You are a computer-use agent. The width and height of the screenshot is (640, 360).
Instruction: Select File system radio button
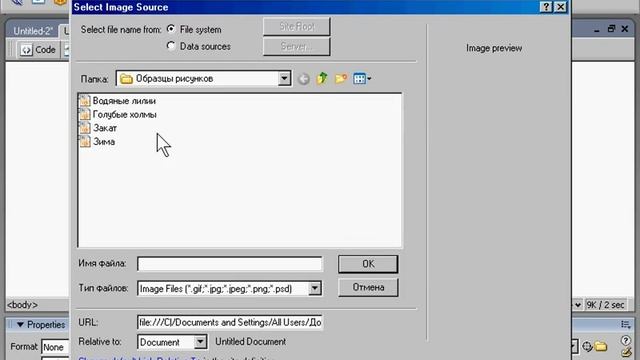pyautogui.click(x=171, y=29)
